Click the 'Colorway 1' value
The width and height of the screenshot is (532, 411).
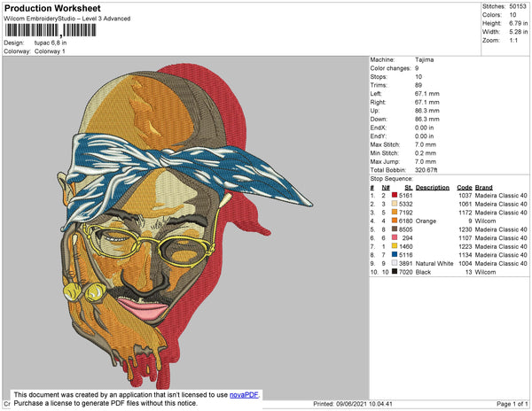tap(50, 51)
